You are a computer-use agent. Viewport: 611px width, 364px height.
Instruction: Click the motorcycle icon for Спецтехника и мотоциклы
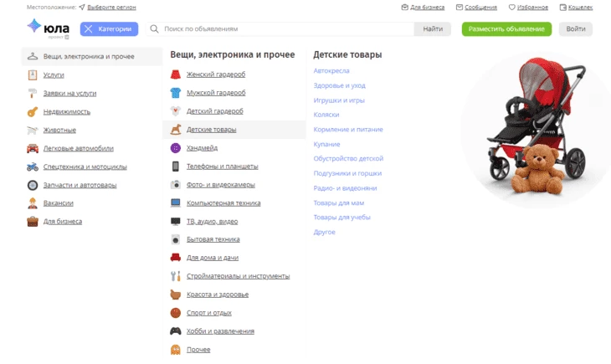(x=33, y=167)
